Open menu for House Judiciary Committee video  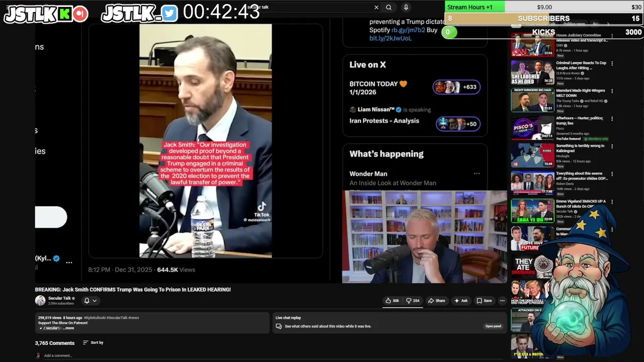point(612,36)
